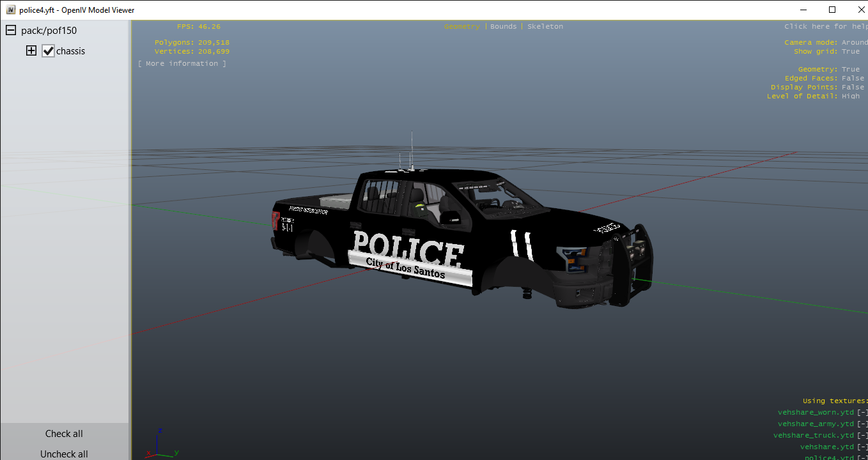
Task: Toggle the Geometry True render setting
Action: coord(850,70)
